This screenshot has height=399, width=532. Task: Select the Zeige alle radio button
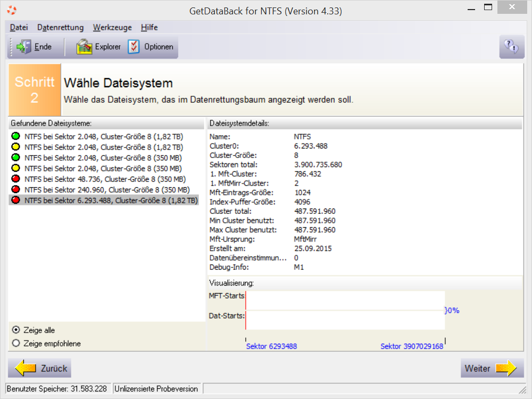click(16, 330)
